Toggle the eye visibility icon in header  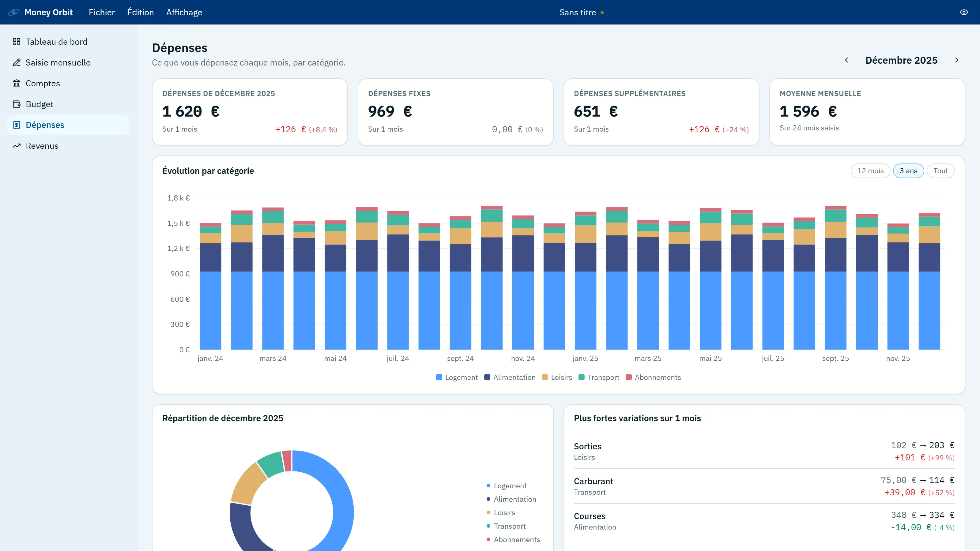pyautogui.click(x=964, y=12)
